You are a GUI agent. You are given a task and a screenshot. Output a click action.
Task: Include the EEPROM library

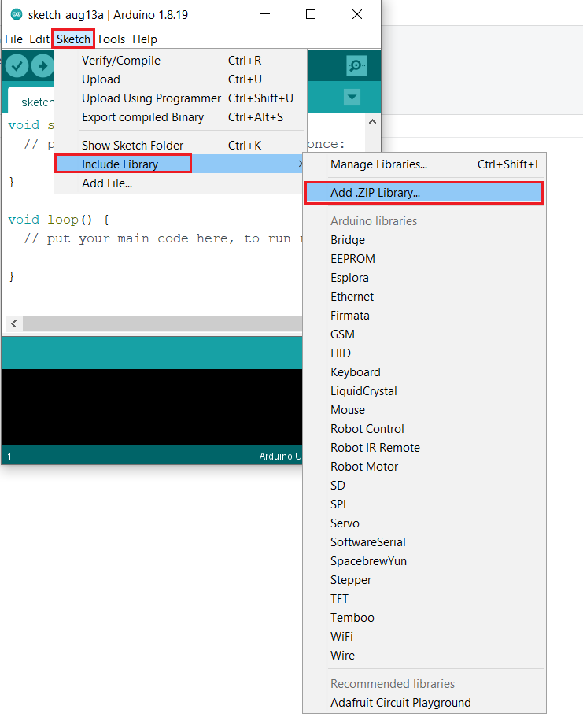(x=424, y=259)
